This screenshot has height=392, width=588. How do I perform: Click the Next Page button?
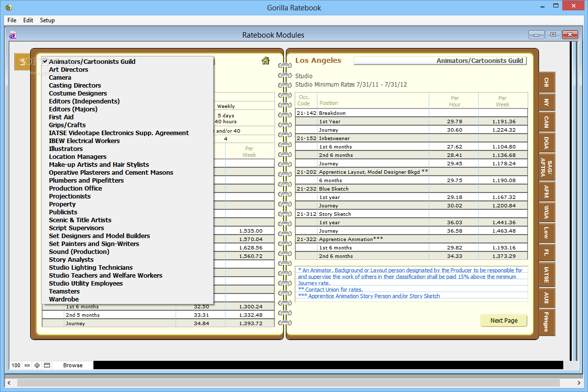click(x=503, y=321)
